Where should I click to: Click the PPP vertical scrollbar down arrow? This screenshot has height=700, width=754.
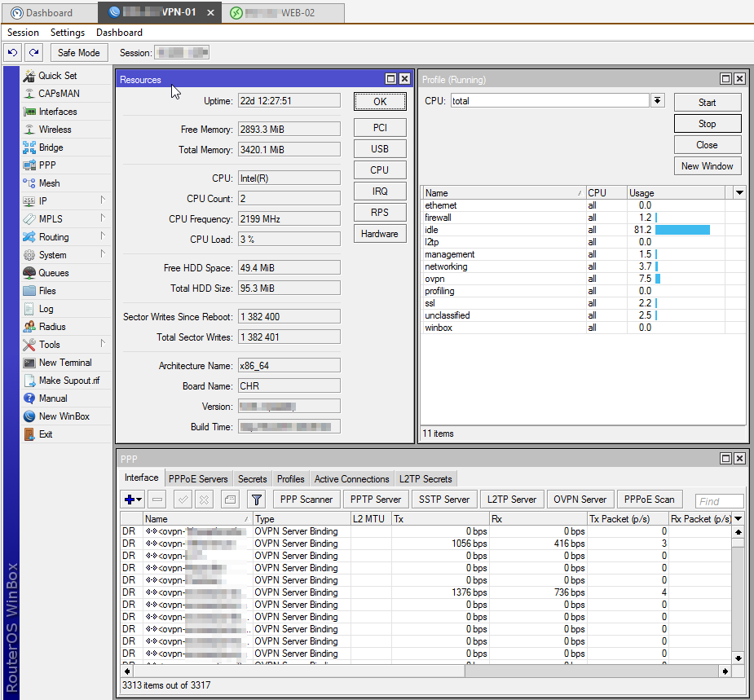739,658
